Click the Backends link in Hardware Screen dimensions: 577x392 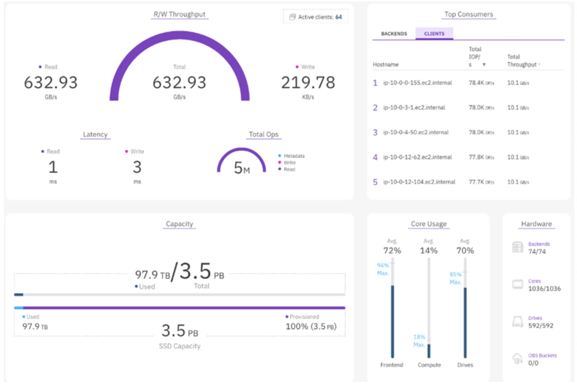pyautogui.click(x=539, y=244)
